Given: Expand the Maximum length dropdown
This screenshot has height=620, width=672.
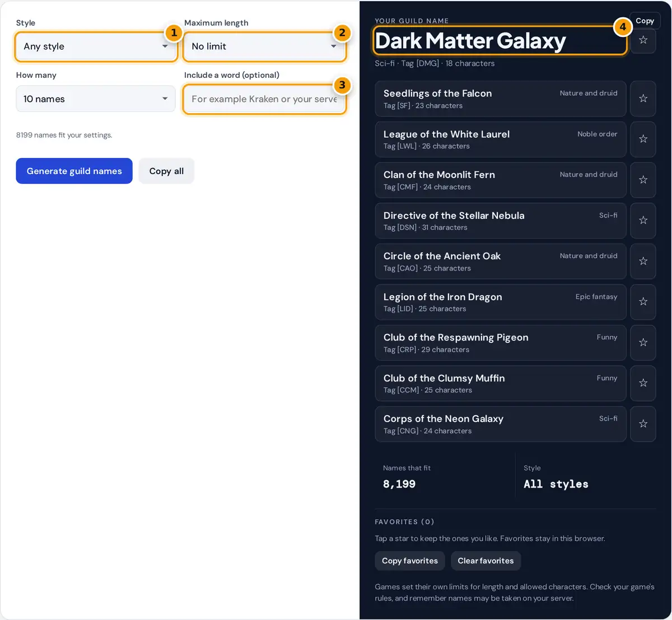Looking at the screenshot, I should pos(264,46).
